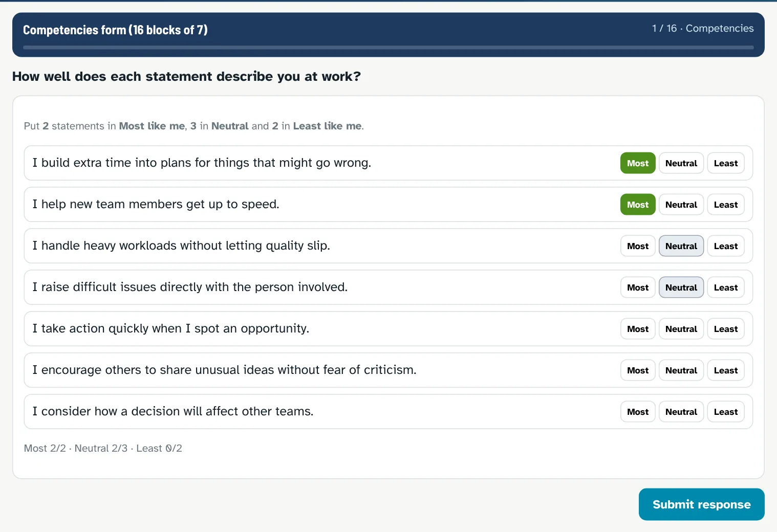Select Neutral for 'take action quickly'
The image size is (777, 532).
(x=681, y=329)
